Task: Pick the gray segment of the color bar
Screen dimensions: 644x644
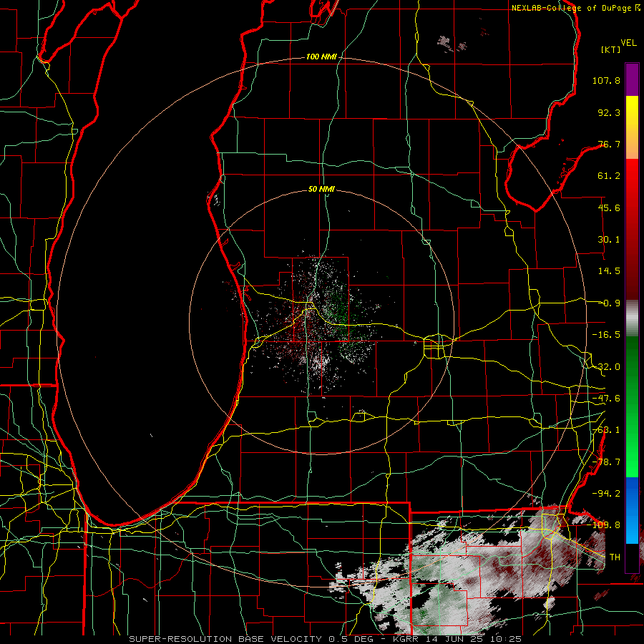Action: (632, 318)
